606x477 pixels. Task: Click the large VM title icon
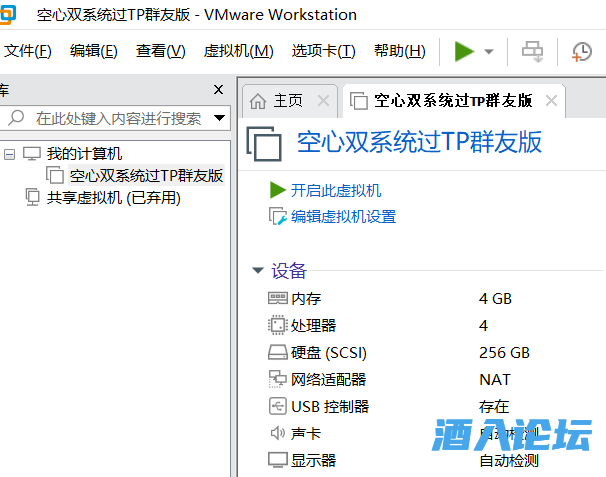[x=264, y=144]
